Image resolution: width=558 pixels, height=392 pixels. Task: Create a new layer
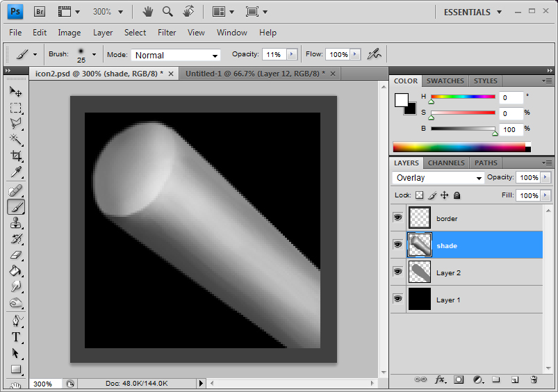pos(515,380)
